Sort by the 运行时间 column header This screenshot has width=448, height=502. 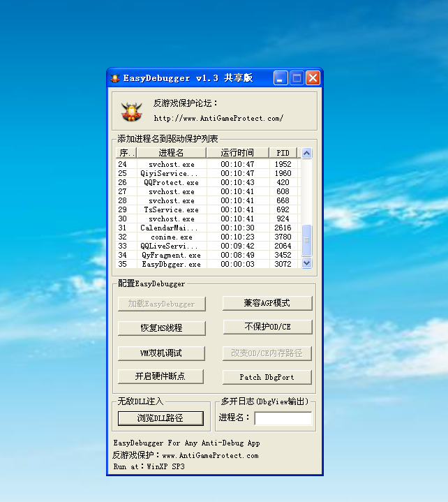pos(237,153)
